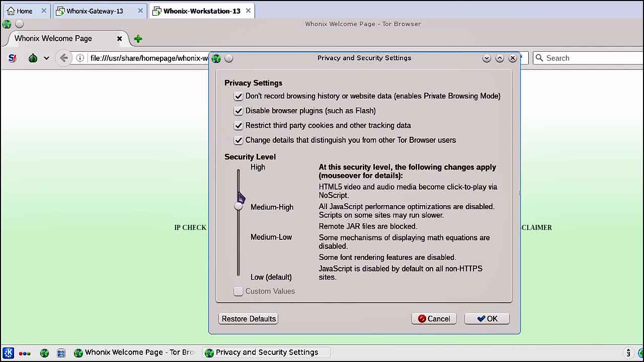This screenshot has height=362, width=644.
Task: Open Whonix Welcome Page taskbar entry
Action: [x=134, y=352]
